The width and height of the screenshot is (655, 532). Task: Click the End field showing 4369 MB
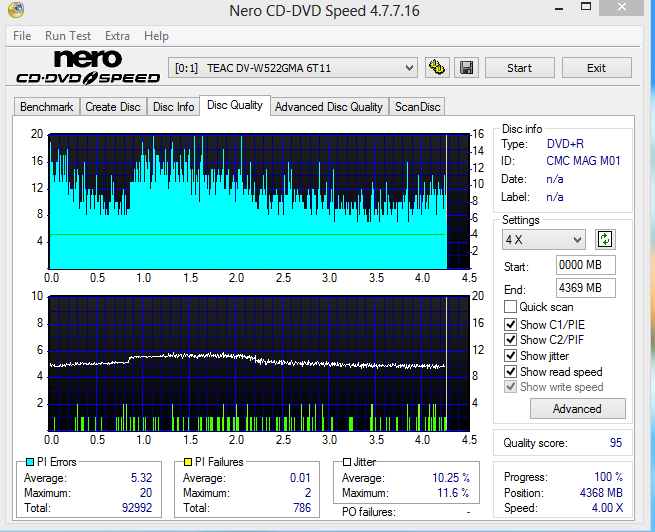585,288
